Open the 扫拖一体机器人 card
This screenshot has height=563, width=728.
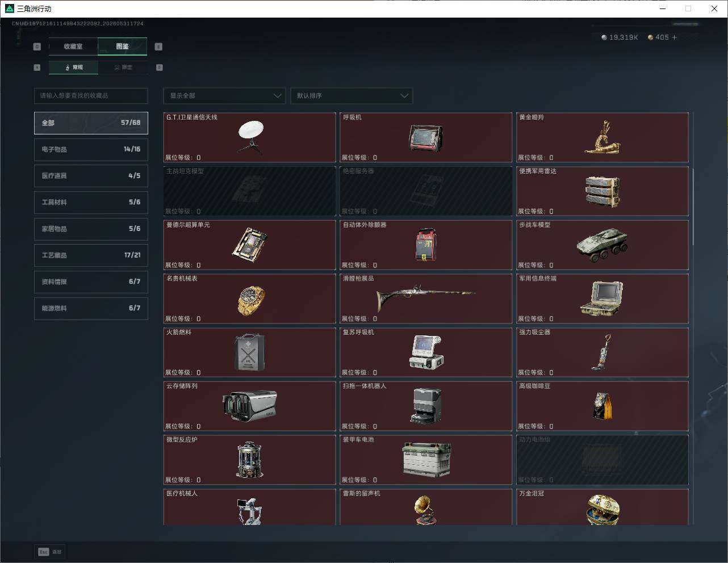pos(426,406)
